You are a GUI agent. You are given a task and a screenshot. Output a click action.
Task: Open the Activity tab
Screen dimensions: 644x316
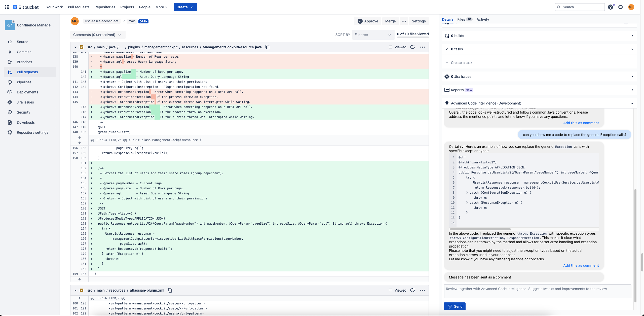[482, 19]
